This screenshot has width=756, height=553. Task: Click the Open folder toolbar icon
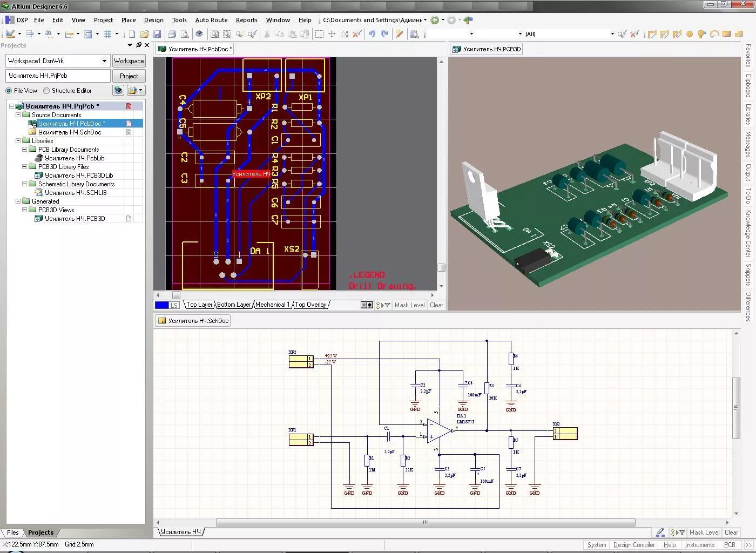point(144,34)
